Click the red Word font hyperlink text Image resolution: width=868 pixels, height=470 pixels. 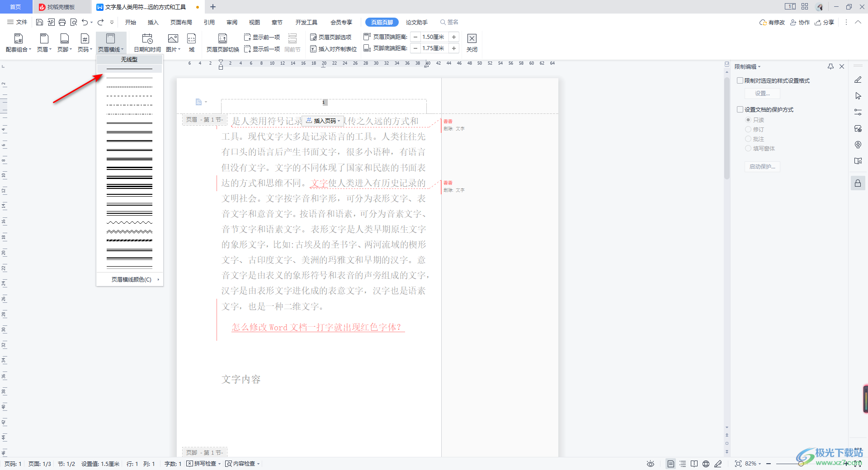(318, 327)
